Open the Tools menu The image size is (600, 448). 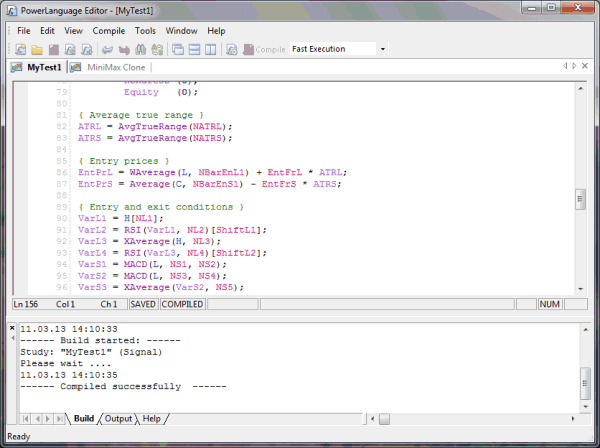tap(145, 31)
